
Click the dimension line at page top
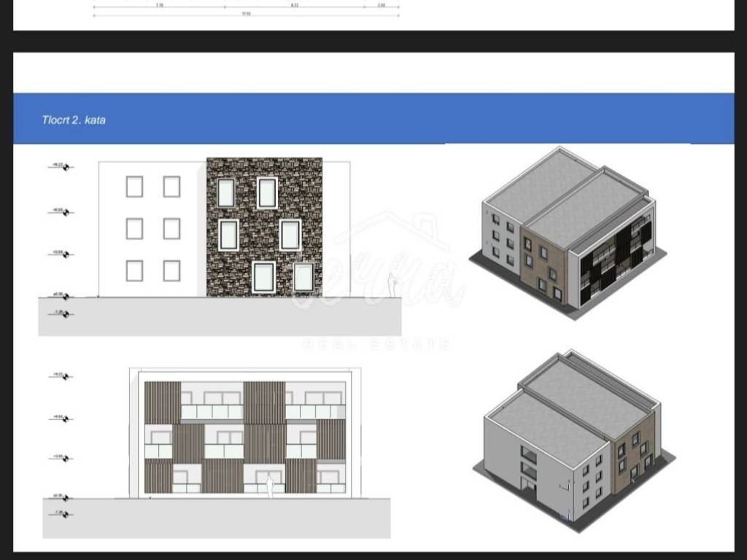tap(246, 9)
